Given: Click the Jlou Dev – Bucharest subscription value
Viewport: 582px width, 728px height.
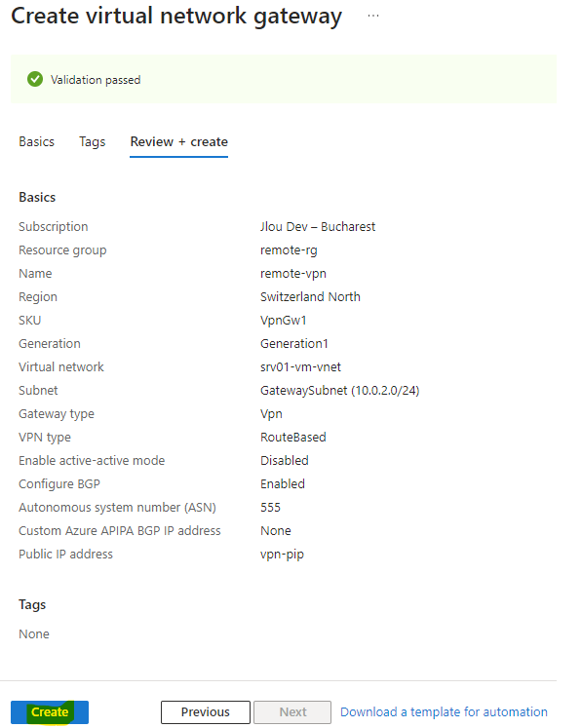Looking at the screenshot, I should (318, 226).
